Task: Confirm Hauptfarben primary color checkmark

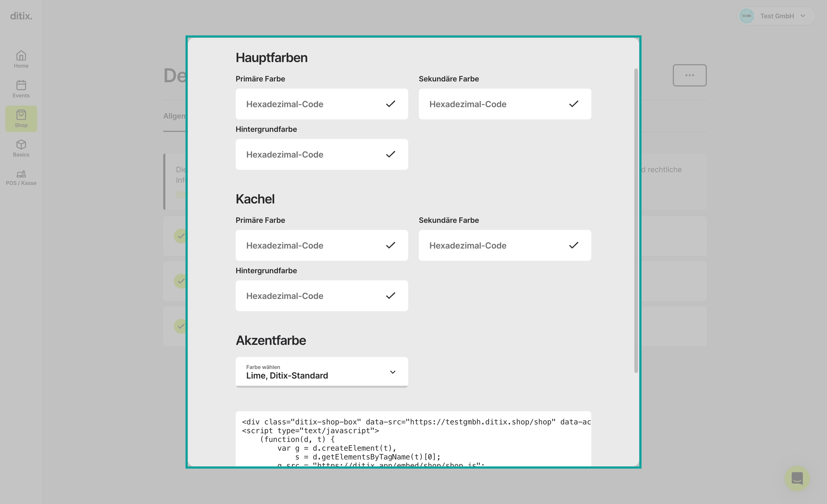Action: tap(390, 104)
